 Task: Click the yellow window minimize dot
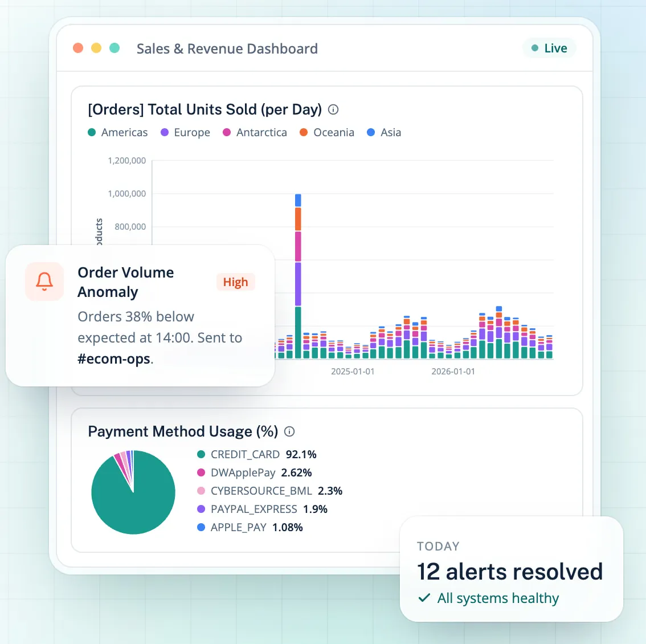(x=96, y=48)
